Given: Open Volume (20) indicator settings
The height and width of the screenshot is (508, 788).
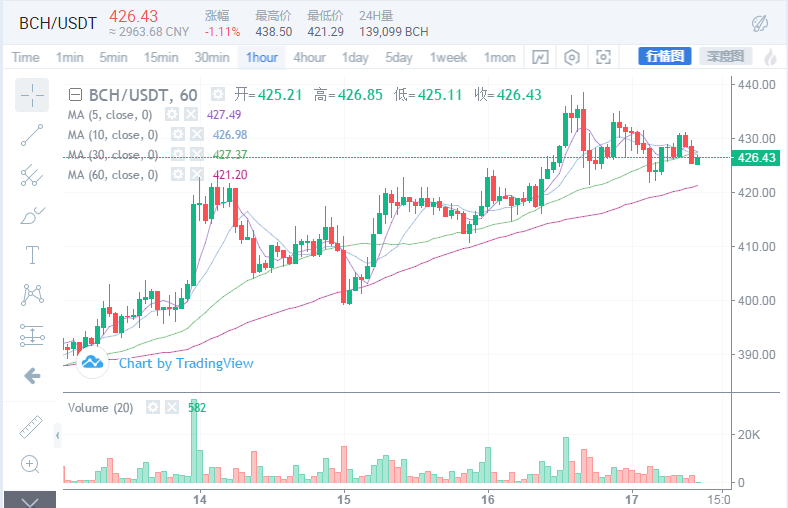Looking at the screenshot, I should click(x=153, y=407).
